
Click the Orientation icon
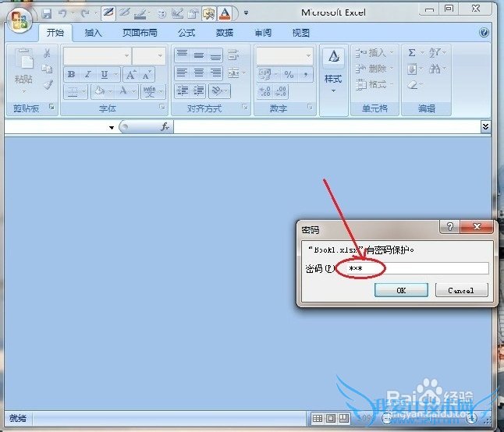click(217, 91)
